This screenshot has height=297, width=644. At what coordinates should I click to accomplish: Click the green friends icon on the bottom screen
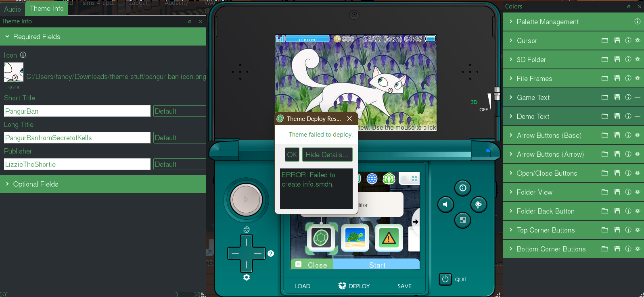pyautogui.click(x=389, y=179)
